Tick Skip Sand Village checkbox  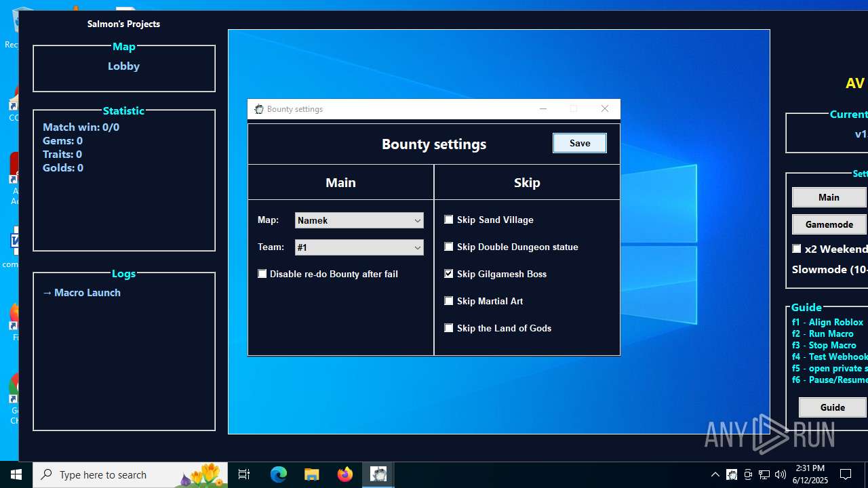tap(449, 220)
